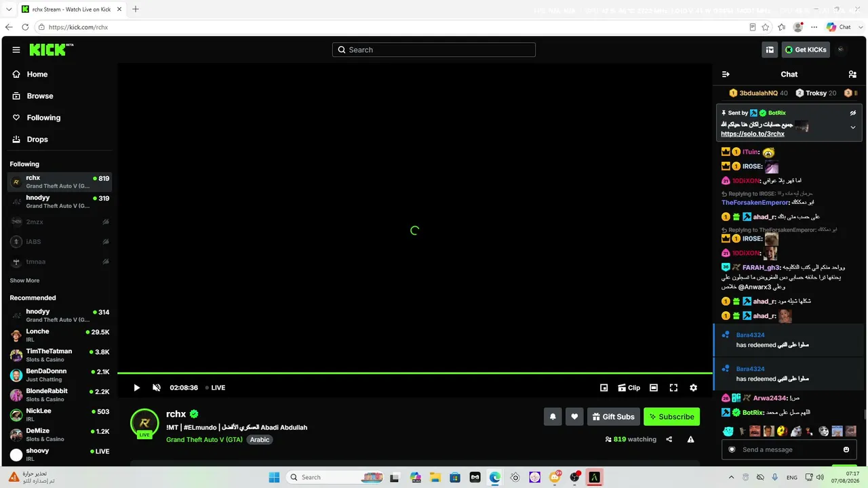868x488 pixels.
Task: Subscribe to rchx channel
Action: (671, 417)
